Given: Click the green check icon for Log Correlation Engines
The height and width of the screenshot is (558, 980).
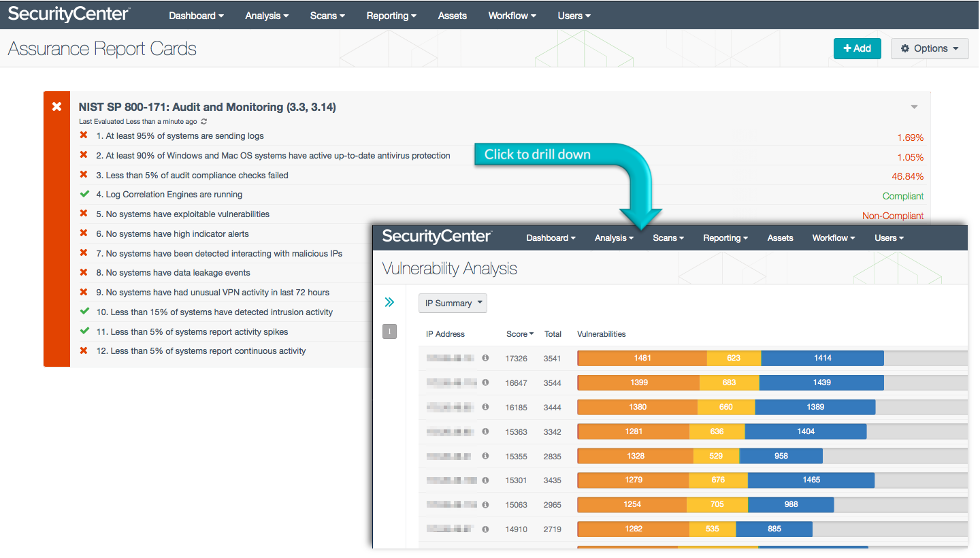Looking at the screenshot, I should pyautogui.click(x=84, y=194).
